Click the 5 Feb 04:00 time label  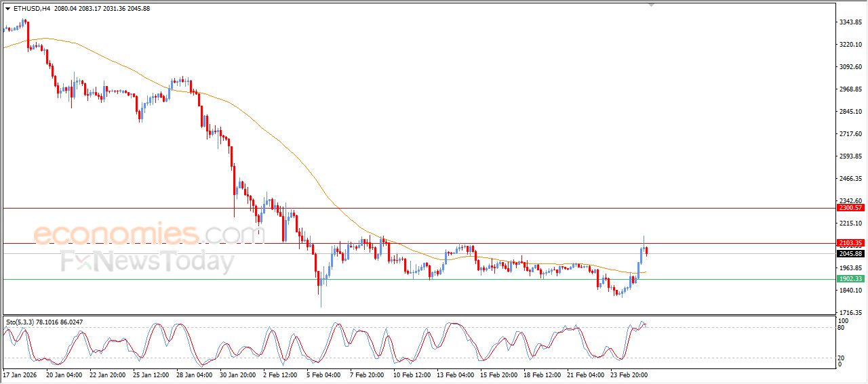[x=323, y=374]
